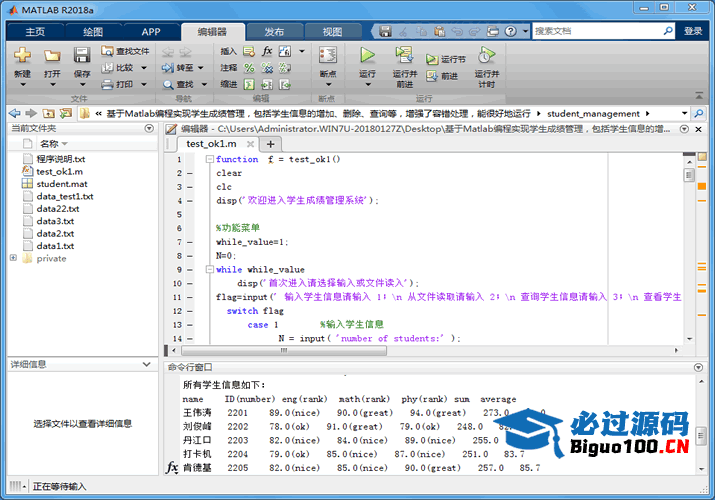Click the New (新建) file icon
This screenshot has width=715, height=500.
(22, 56)
